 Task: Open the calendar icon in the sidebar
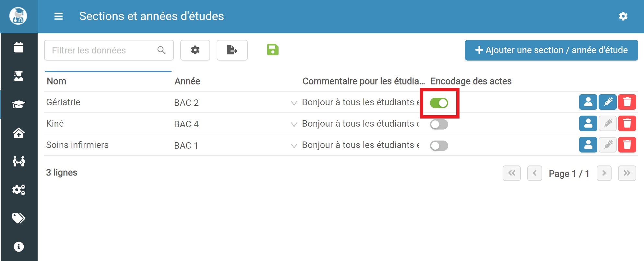coord(19,47)
